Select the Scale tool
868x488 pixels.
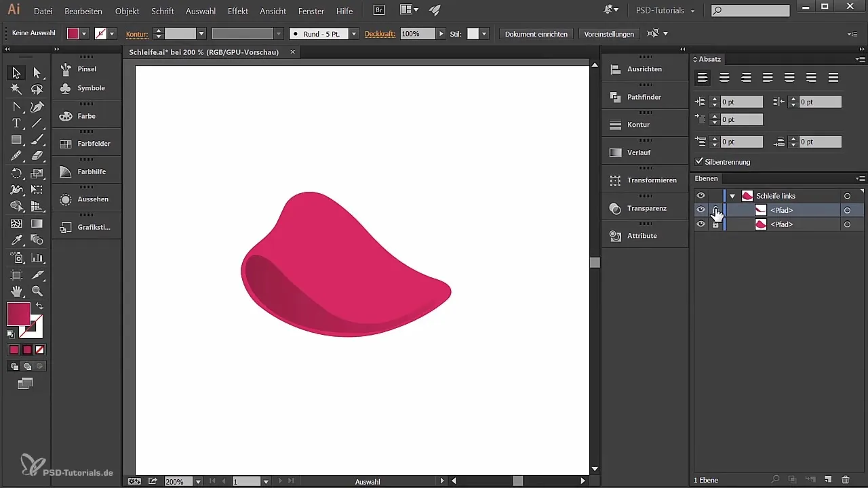click(x=37, y=174)
